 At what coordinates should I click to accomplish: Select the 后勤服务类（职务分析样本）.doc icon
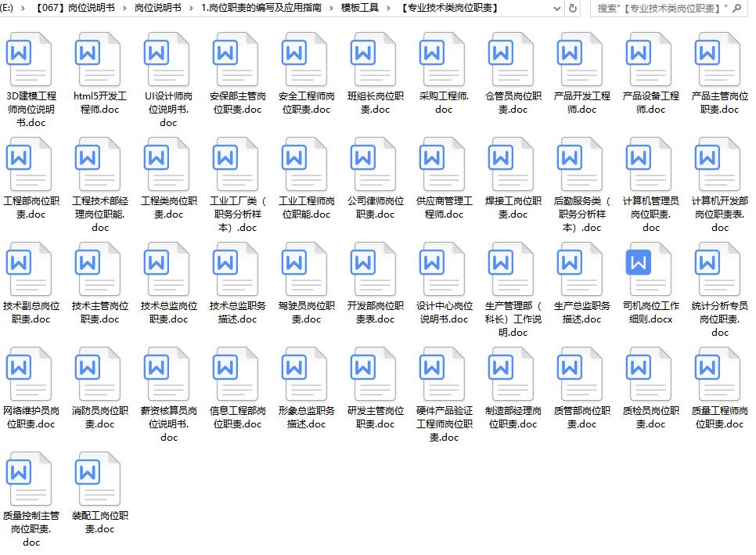pos(581,164)
